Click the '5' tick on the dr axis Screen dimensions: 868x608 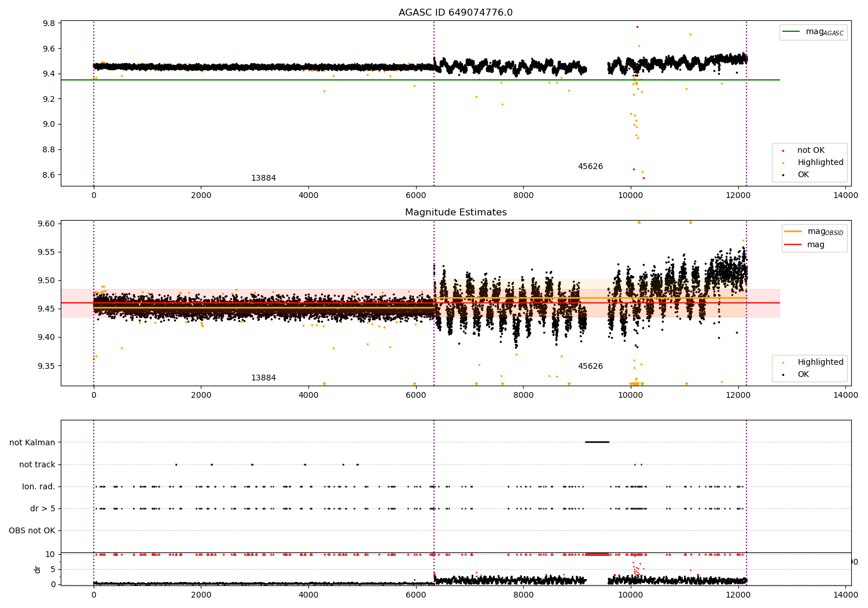(x=53, y=570)
